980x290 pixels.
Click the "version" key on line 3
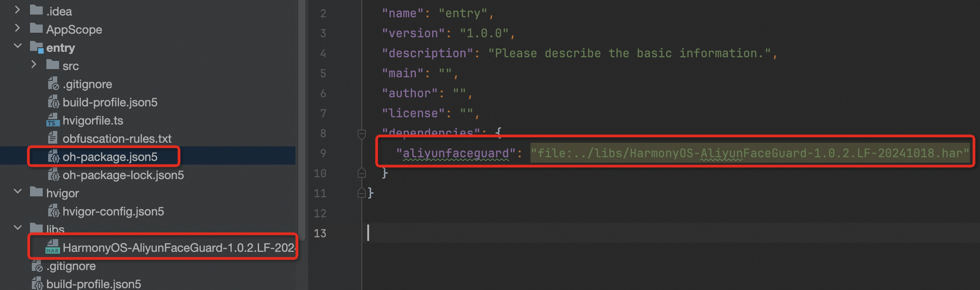(413, 33)
